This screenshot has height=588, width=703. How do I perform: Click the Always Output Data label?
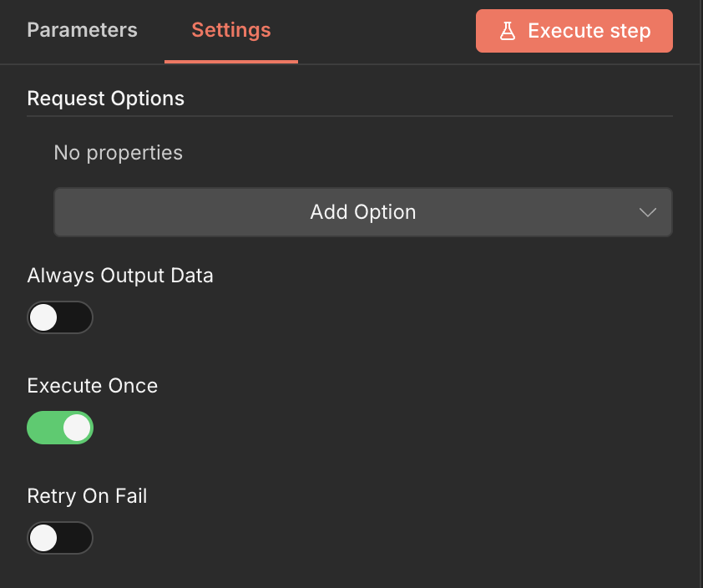tap(120, 276)
